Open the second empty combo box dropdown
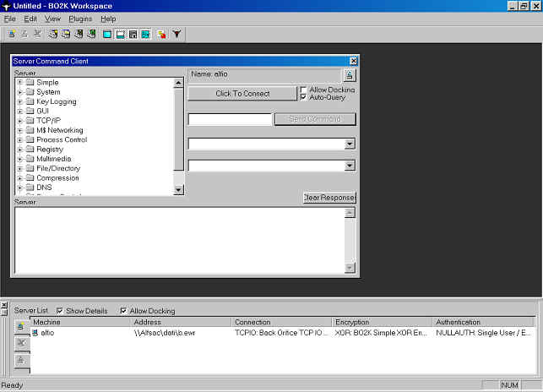 [x=350, y=166]
